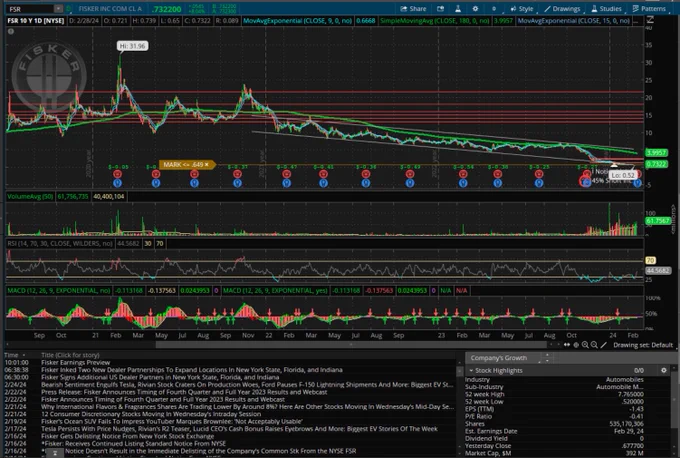
Task: Click the info icon at chart top-left
Action: (x=11, y=31)
